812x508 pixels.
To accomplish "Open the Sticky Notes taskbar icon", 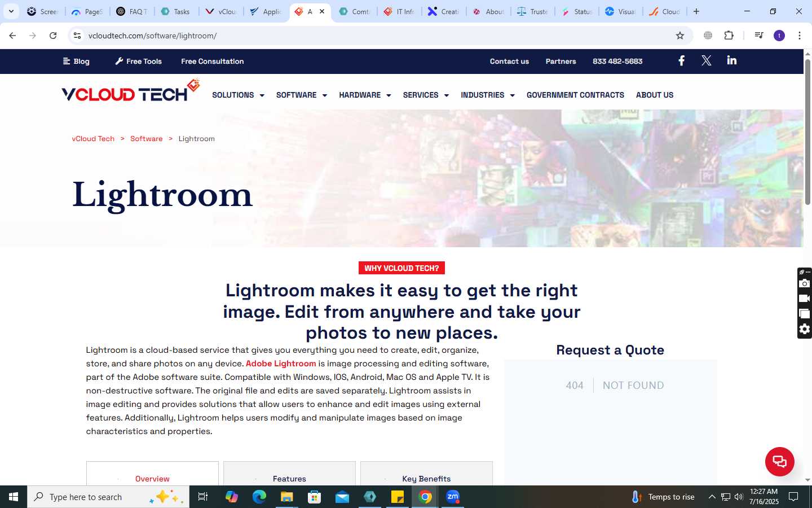I will [x=398, y=497].
